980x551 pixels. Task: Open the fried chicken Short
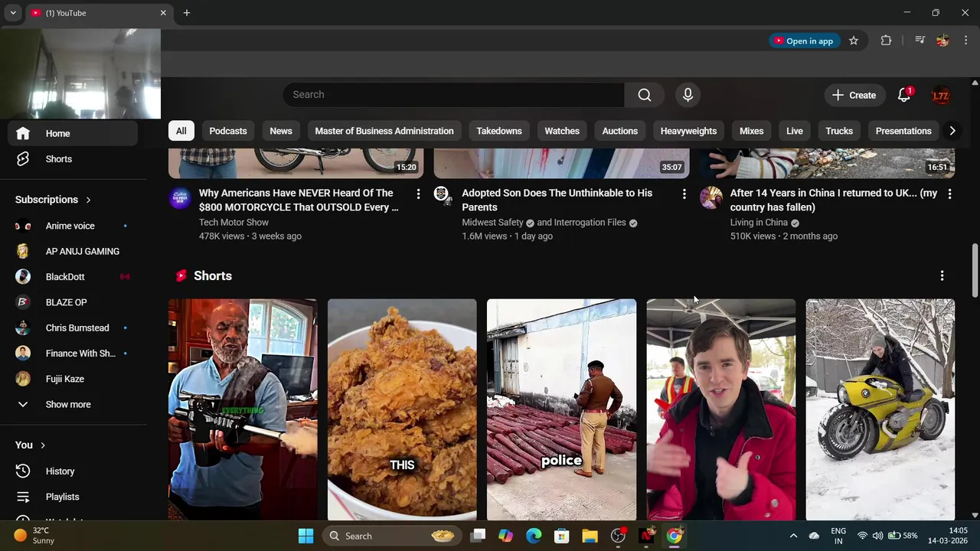402,409
